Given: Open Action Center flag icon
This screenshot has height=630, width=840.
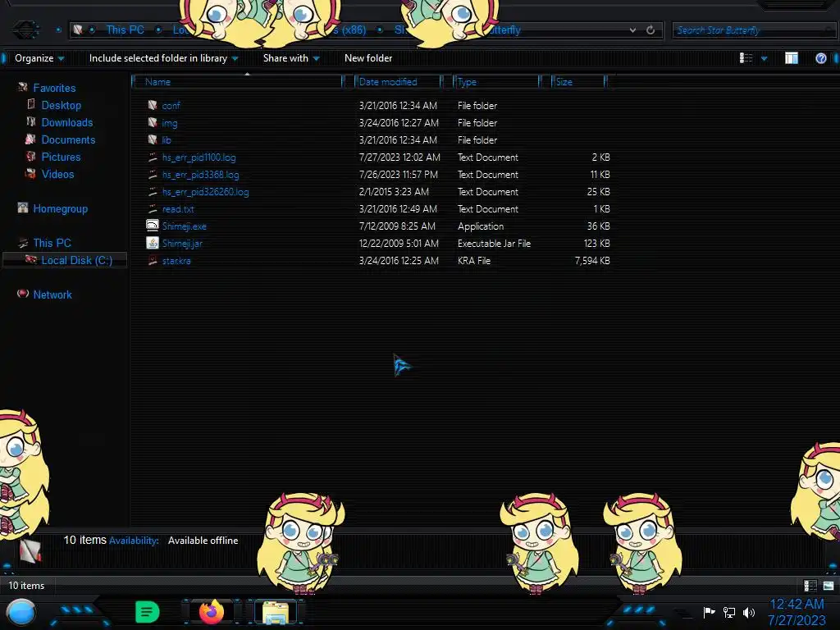Looking at the screenshot, I should pyautogui.click(x=709, y=612).
